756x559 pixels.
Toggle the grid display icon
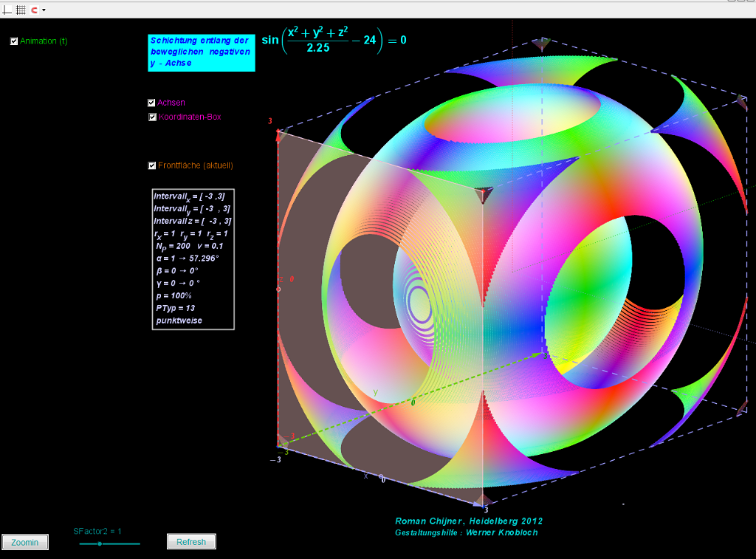(x=21, y=10)
